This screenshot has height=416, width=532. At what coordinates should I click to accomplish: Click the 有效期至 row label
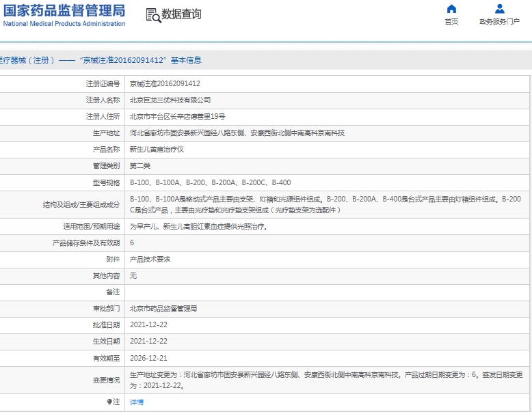click(106, 358)
